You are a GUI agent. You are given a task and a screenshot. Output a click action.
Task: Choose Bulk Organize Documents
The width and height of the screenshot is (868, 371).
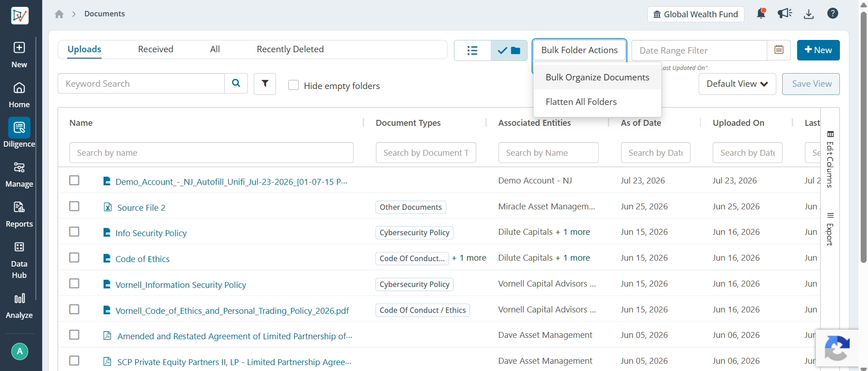(x=597, y=77)
